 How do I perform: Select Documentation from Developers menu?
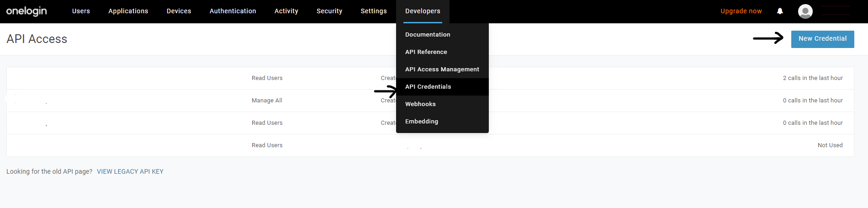[428, 35]
